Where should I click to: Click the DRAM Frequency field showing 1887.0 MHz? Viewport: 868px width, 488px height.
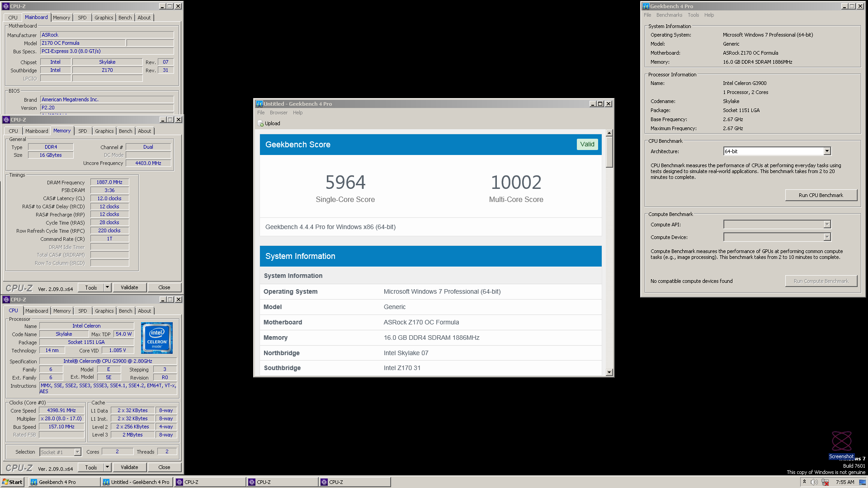[109, 182]
